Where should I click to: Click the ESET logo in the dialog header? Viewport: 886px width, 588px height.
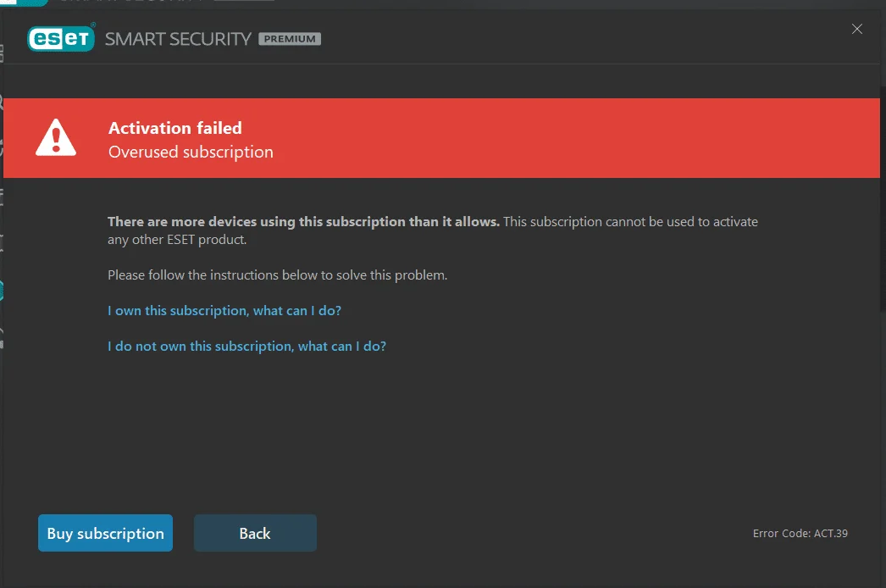(x=61, y=38)
